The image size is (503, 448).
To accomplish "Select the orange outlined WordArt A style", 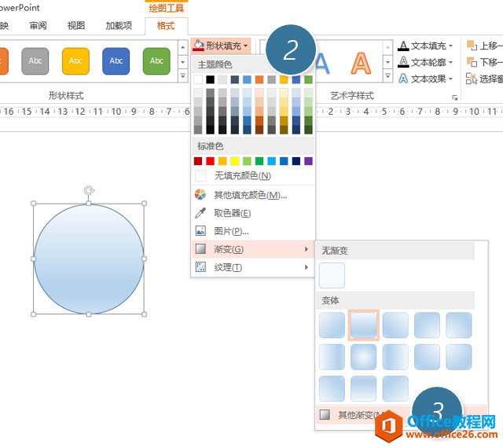I will point(361,63).
